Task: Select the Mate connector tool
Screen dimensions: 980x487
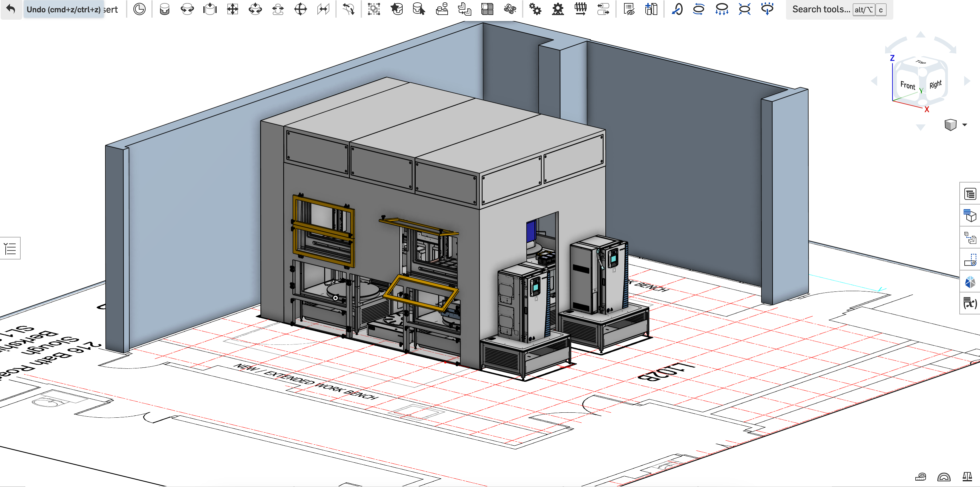Action: [139, 9]
